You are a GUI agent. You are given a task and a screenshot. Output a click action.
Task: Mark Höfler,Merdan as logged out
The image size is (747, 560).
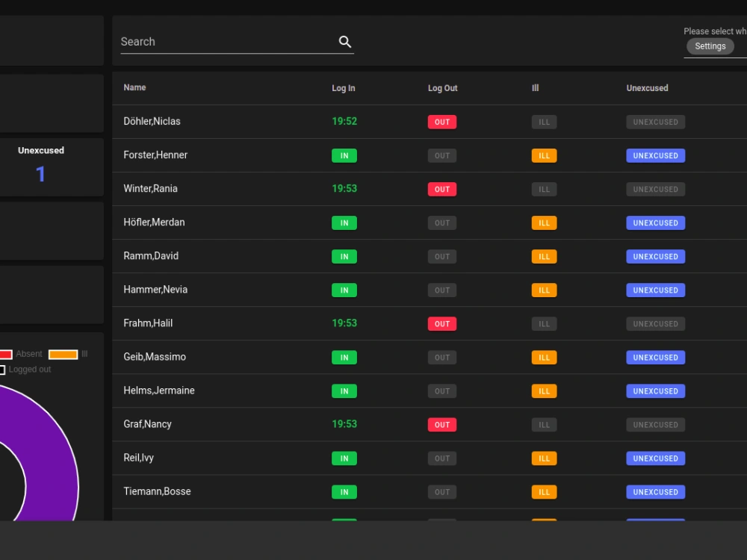coord(441,223)
